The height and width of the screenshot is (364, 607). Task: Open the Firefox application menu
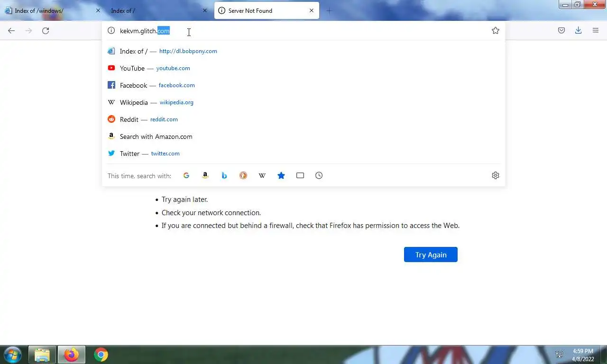point(596,31)
